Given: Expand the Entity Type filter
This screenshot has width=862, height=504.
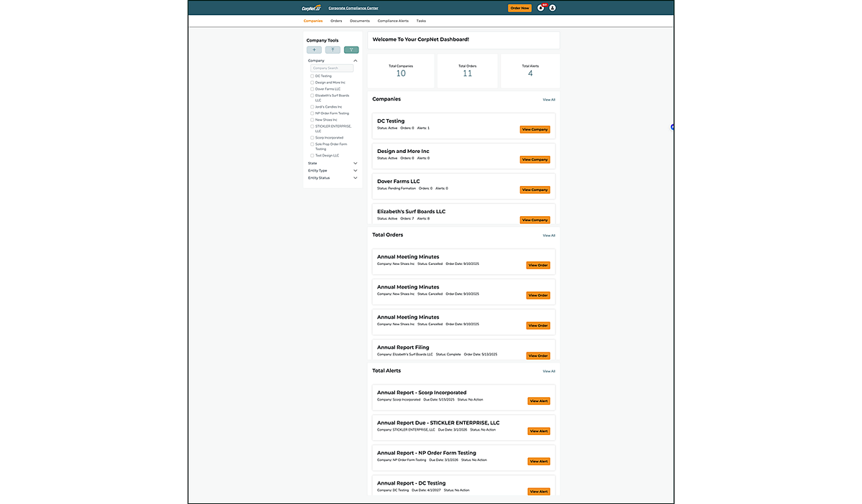Looking at the screenshot, I should tap(356, 171).
